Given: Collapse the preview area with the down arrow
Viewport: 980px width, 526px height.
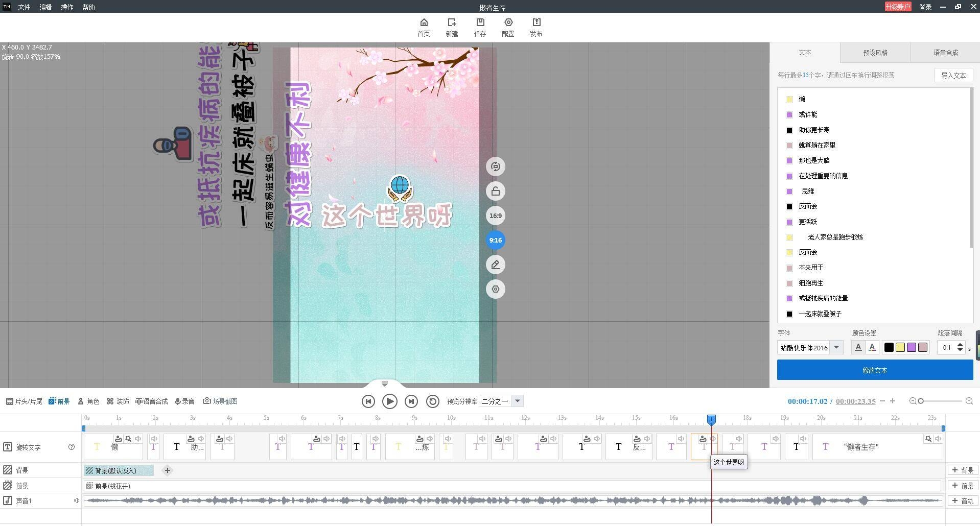Looking at the screenshot, I should pyautogui.click(x=384, y=384).
